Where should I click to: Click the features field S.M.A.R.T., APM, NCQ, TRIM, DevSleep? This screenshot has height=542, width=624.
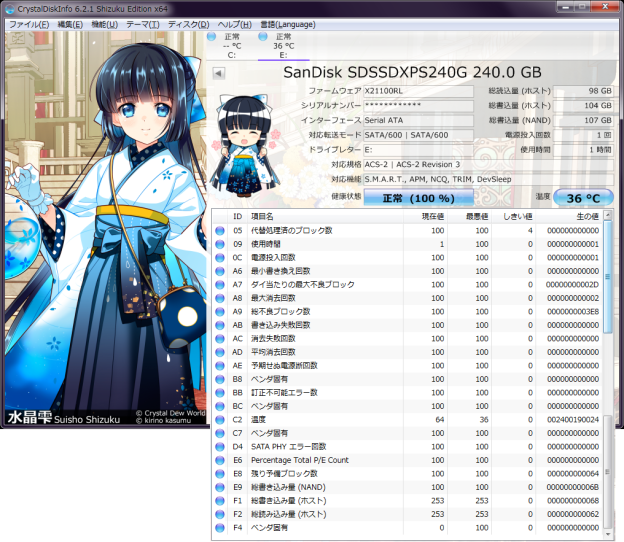pos(488,179)
